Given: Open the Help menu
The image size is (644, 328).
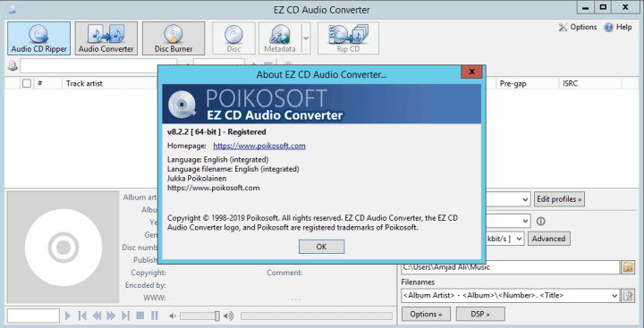Looking at the screenshot, I should 618,27.
